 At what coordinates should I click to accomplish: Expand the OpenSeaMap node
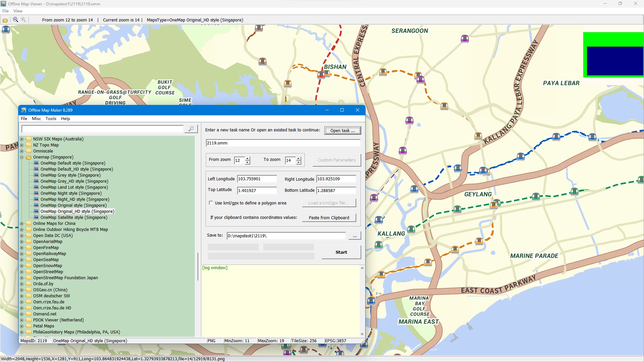coord(22,260)
